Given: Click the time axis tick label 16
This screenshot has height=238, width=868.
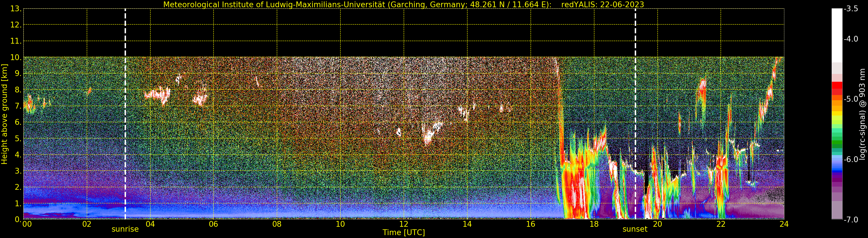Looking at the screenshot, I should pos(531,224).
